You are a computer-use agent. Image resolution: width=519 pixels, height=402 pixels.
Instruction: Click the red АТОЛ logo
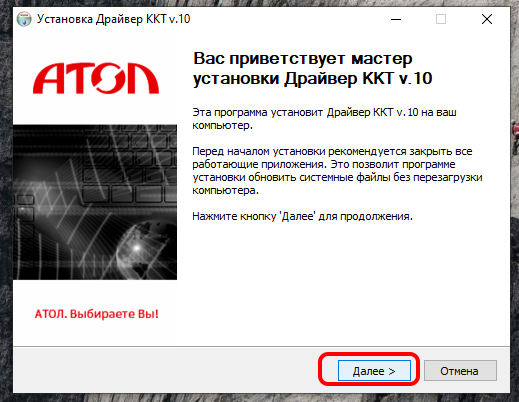click(x=96, y=78)
